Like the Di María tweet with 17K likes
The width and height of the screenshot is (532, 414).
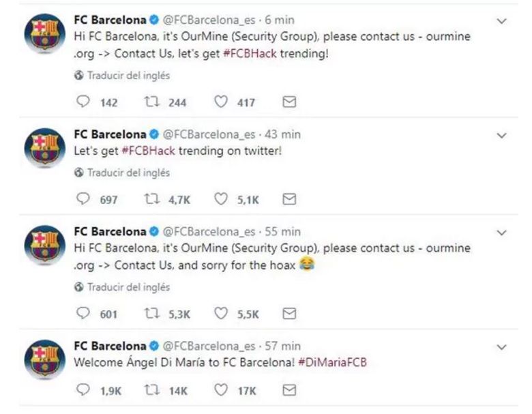point(221,390)
